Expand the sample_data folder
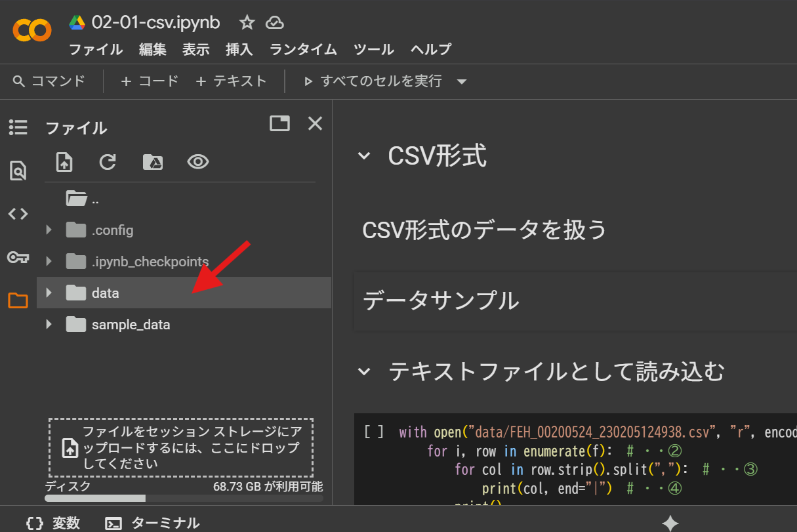Viewport: 797px width, 532px height. coord(49,324)
